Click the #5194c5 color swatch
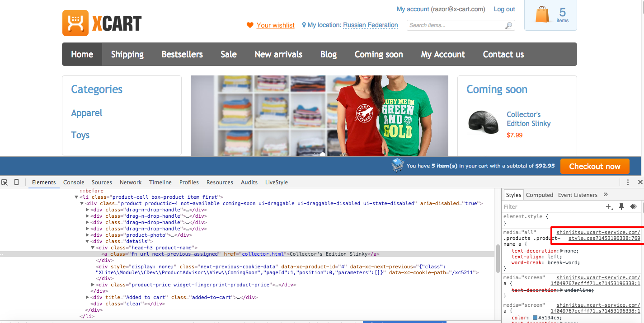The width and height of the screenshot is (644, 323). click(535, 318)
